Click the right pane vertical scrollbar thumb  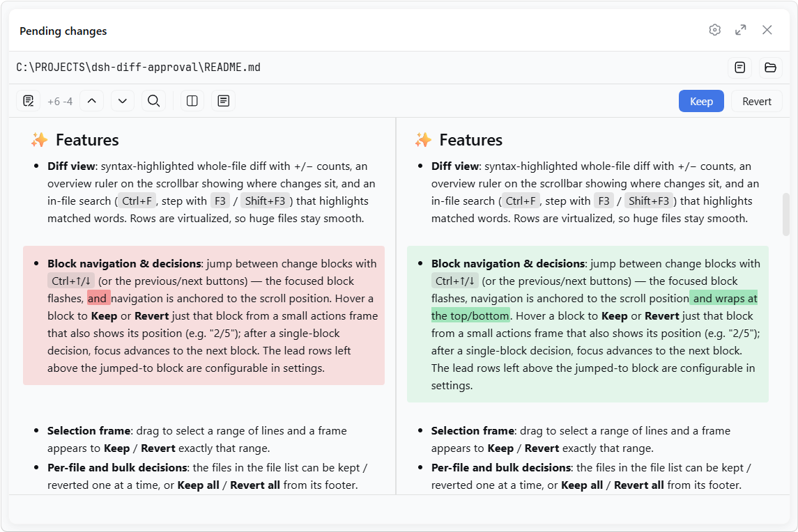785,214
